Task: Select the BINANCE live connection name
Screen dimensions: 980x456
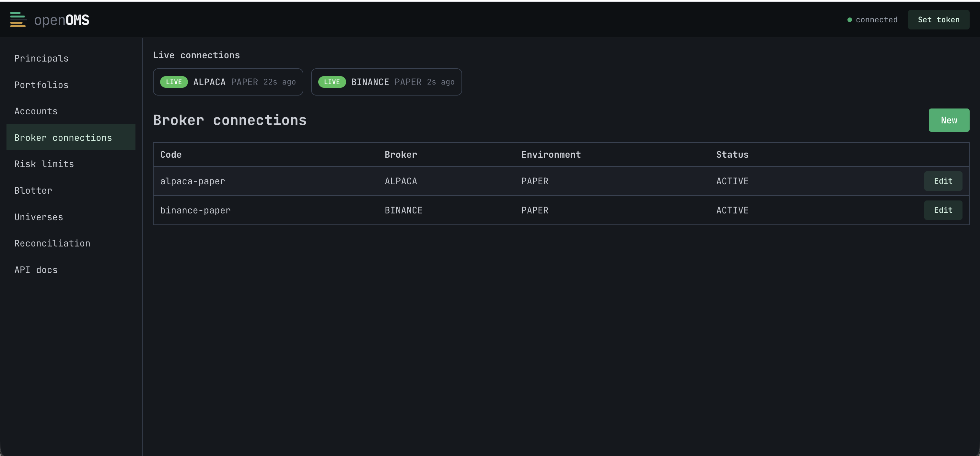Action: (x=370, y=82)
